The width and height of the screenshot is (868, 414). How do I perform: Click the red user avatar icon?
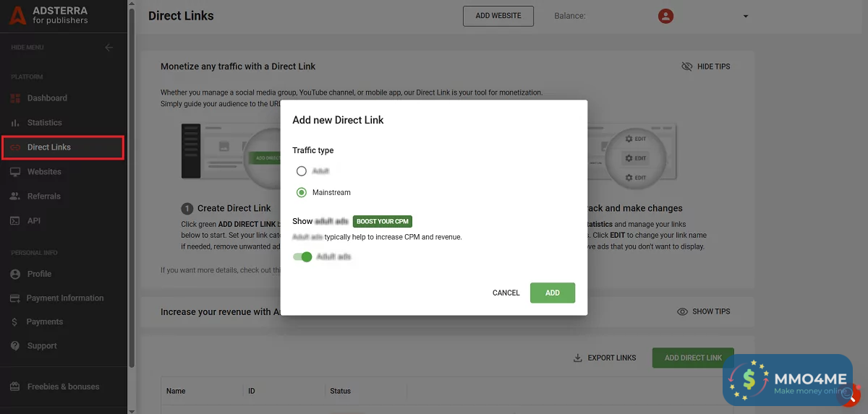665,16
